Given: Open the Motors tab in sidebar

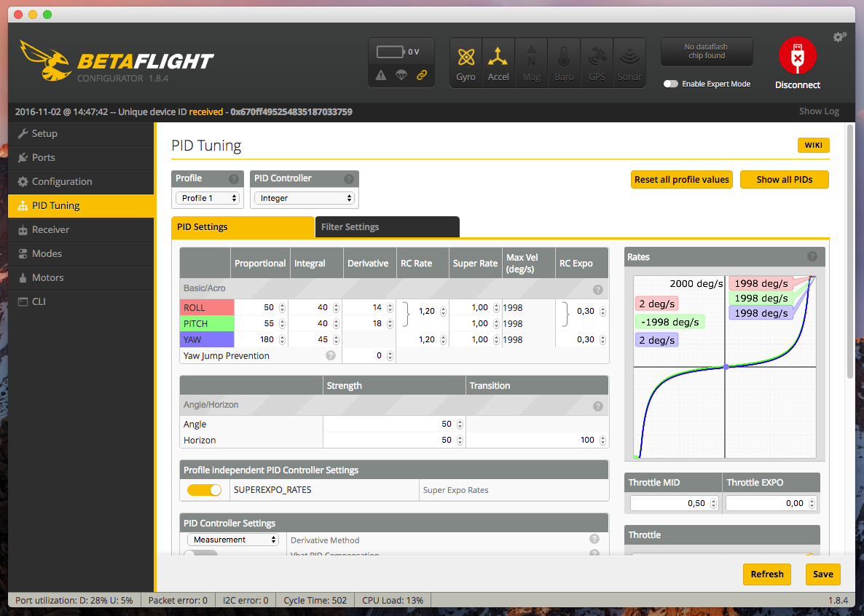Looking at the screenshot, I should (81, 277).
